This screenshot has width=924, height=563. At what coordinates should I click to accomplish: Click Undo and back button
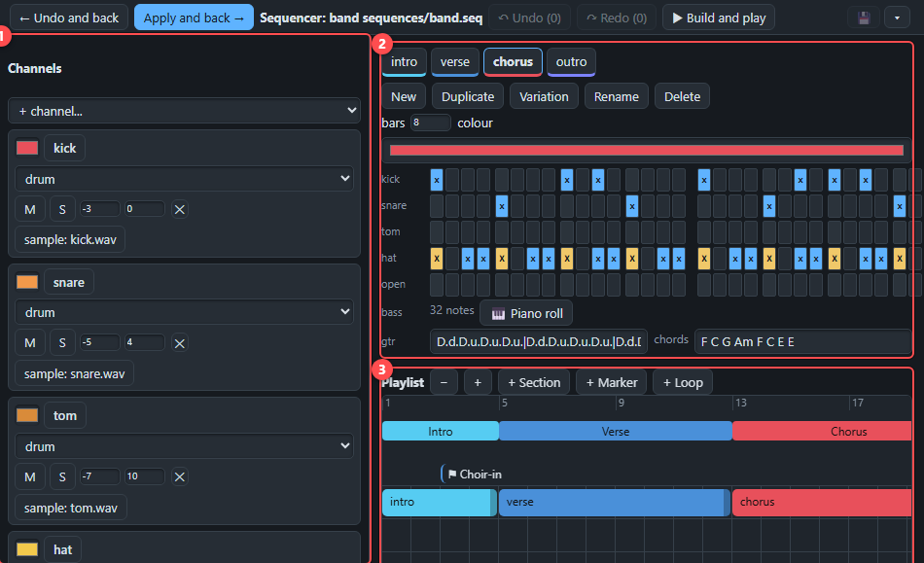tap(69, 18)
